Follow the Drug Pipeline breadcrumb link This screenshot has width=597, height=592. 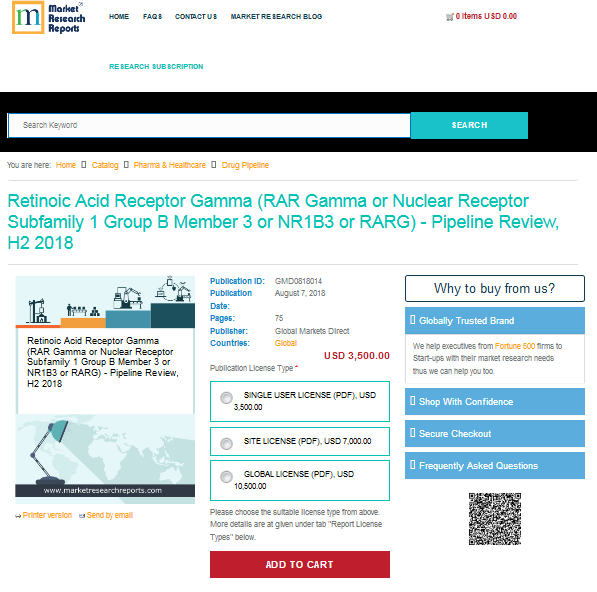pos(245,165)
